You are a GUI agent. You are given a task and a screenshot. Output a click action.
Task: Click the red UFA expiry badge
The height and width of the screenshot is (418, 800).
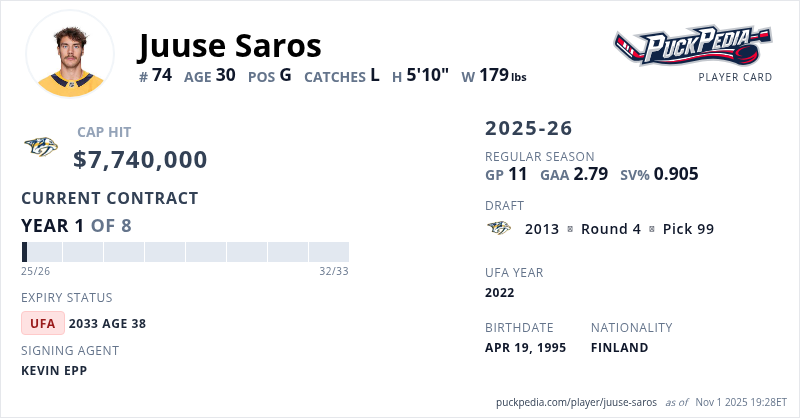(43, 323)
